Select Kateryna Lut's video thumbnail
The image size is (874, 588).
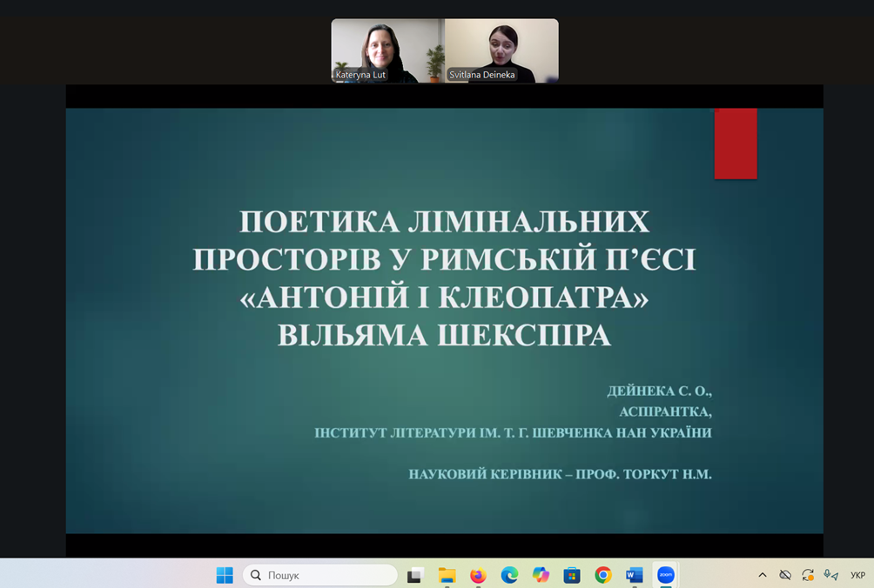click(x=387, y=50)
